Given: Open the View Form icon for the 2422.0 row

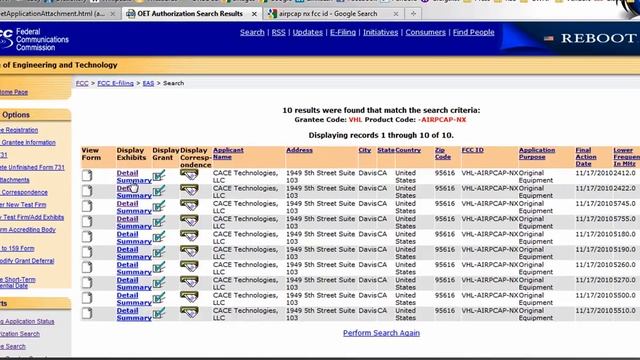Looking at the screenshot, I should (x=87, y=191).
